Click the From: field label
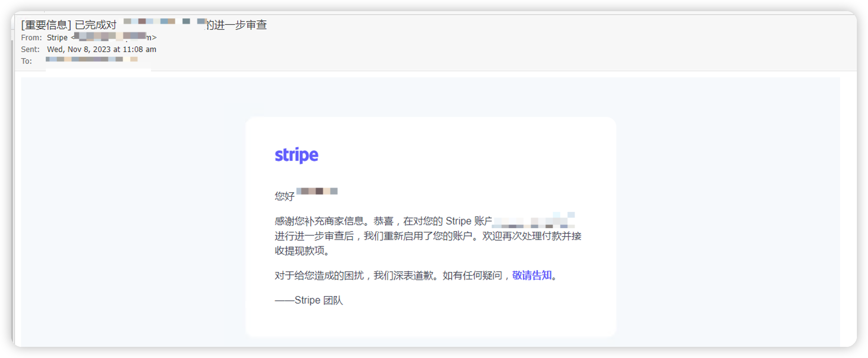Image resolution: width=868 pixels, height=358 pixels. pos(31,37)
